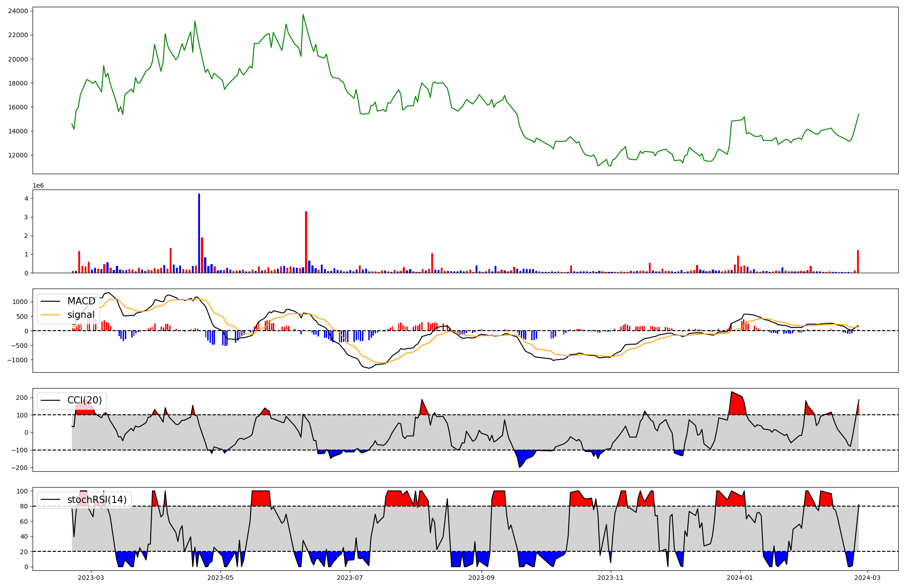Click the 2024-01 date axis label
Screen dimensions: 905x588
(740, 578)
